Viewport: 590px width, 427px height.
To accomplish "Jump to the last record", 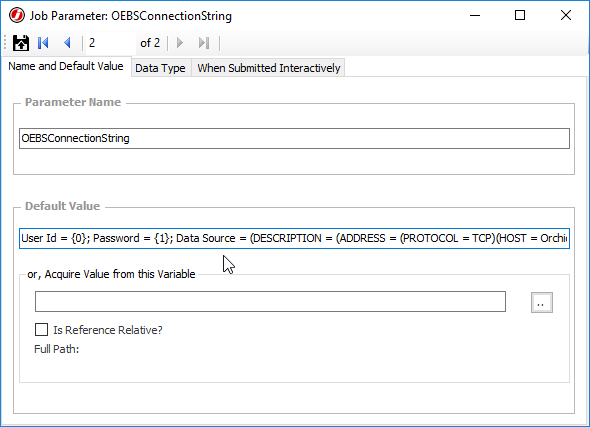I will click(x=204, y=43).
